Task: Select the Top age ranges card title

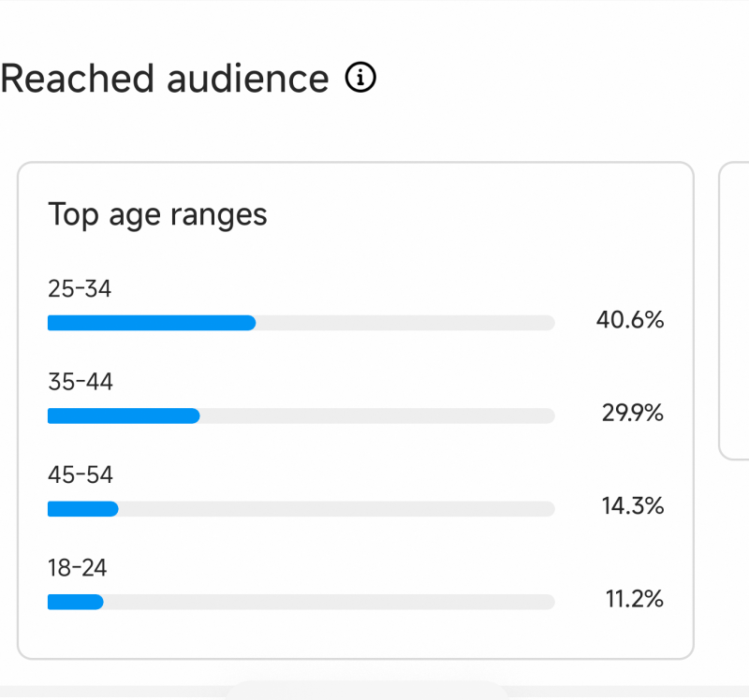Action: 157,214
